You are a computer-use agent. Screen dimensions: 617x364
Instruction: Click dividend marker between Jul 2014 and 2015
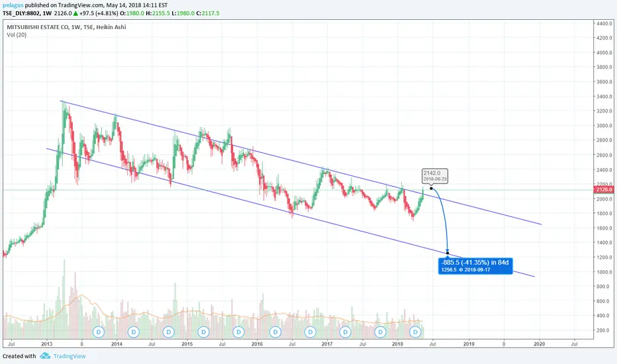[168, 332]
